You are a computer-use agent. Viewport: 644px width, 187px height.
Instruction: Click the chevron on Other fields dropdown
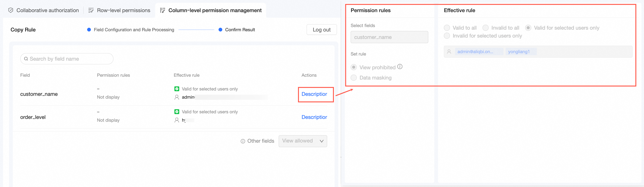pyautogui.click(x=322, y=141)
